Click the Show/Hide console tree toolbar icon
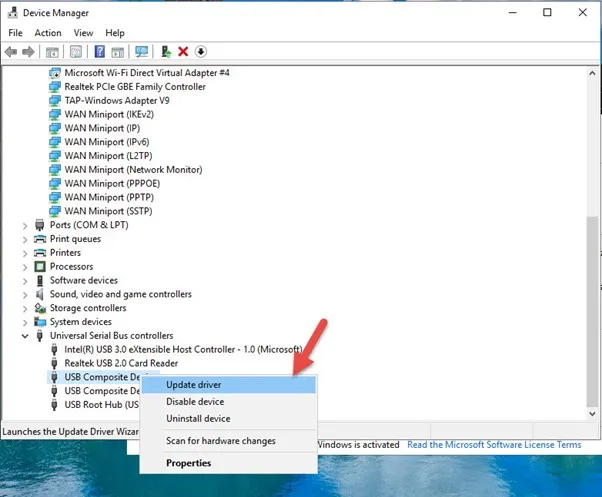Image resolution: width=602 pixels, height=497 pixels. point(52,51)
